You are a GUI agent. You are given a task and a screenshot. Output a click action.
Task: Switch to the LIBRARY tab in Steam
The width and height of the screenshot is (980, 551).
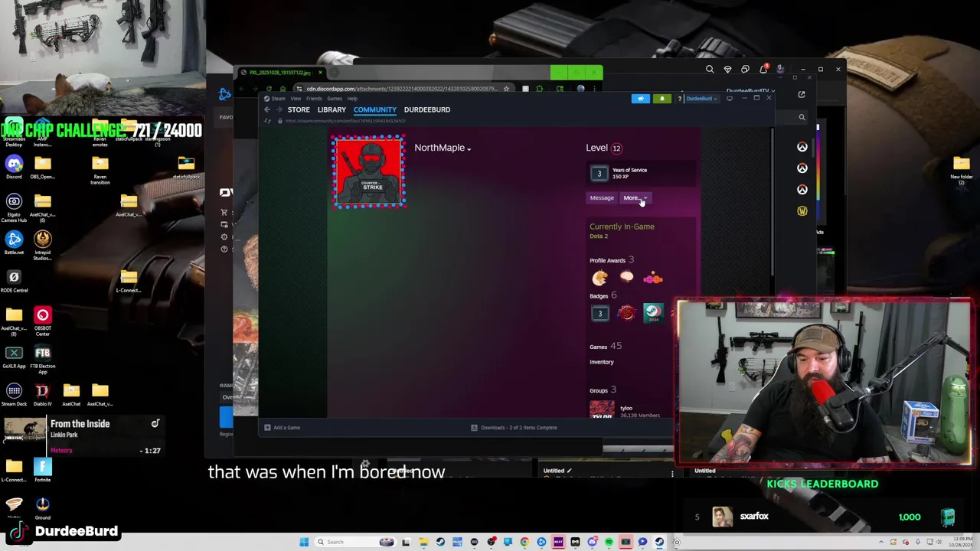pos(332,109)
